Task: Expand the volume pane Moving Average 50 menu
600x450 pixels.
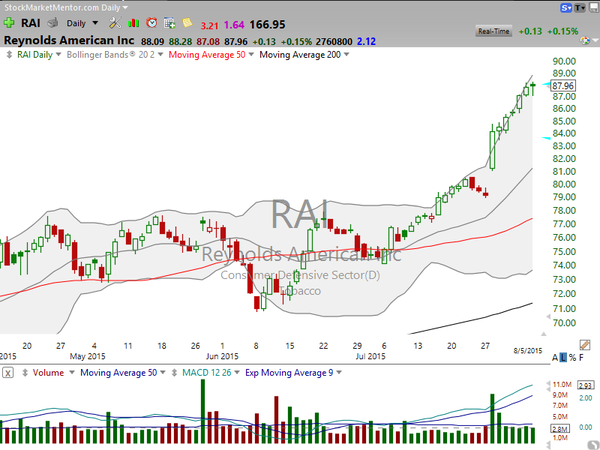Action: (163, 372)
